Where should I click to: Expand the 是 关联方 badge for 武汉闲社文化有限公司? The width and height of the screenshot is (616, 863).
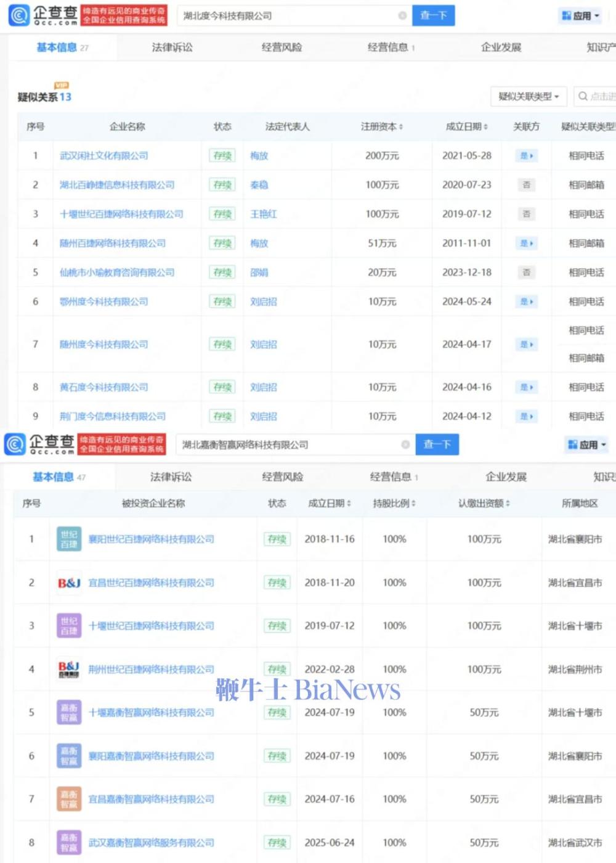pyautogui.click(x=526, y=156)
